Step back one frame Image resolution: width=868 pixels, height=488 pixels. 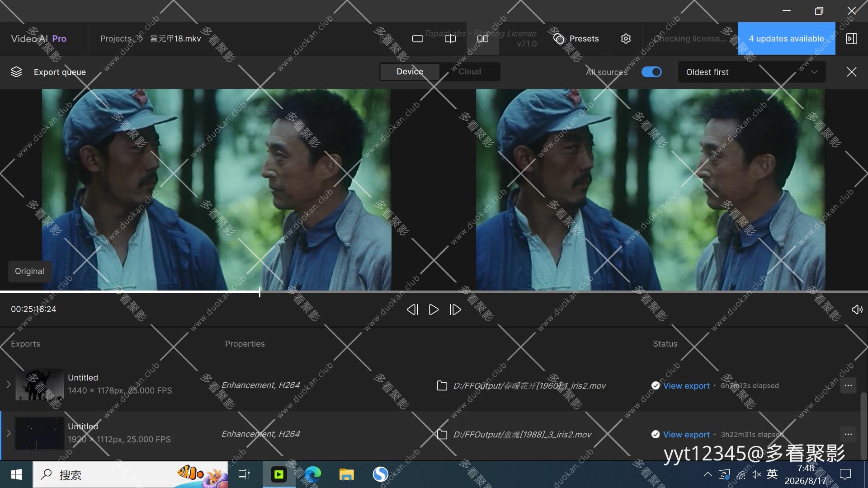click(x=412, y=310)
